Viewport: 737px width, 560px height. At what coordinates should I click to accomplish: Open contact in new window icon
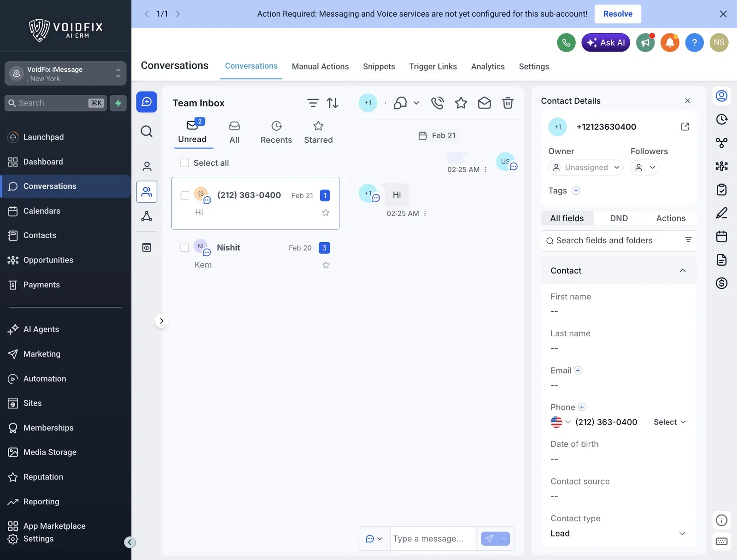(x=685, y=127)
